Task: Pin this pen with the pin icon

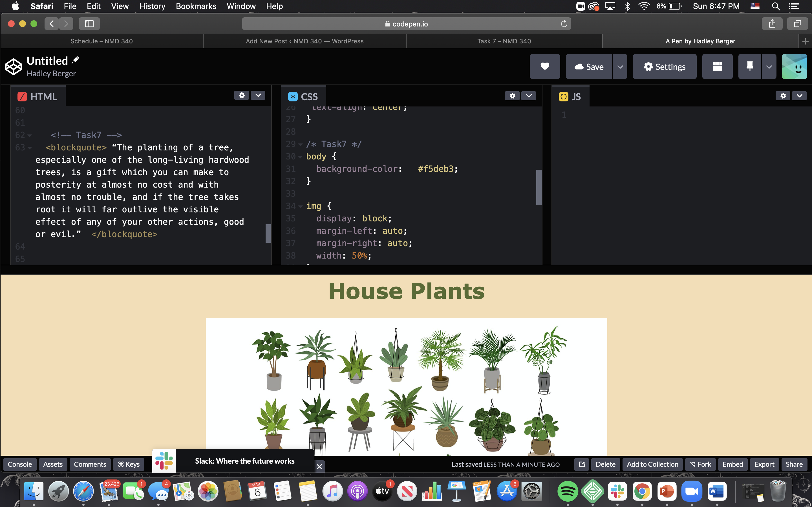Action: pos(750,66)
